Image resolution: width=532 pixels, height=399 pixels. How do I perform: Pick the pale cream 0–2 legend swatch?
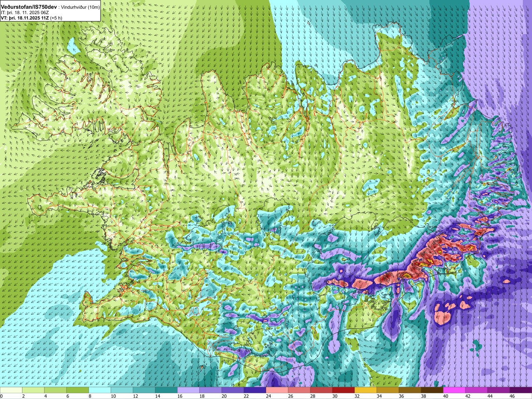click(11, 390)
